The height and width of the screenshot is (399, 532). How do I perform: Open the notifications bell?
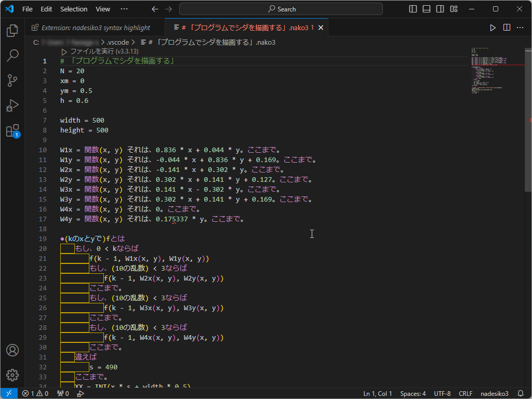[x=521, y=393]
